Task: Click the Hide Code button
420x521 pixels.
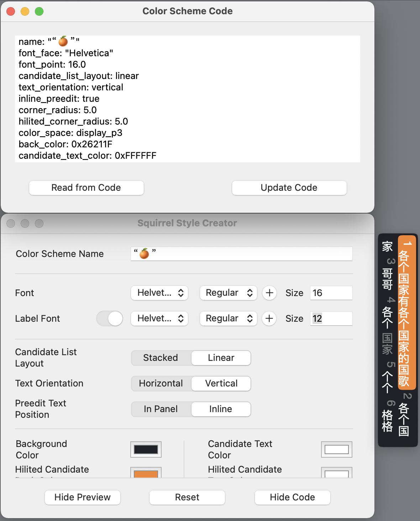Action: tap(293, 498)
